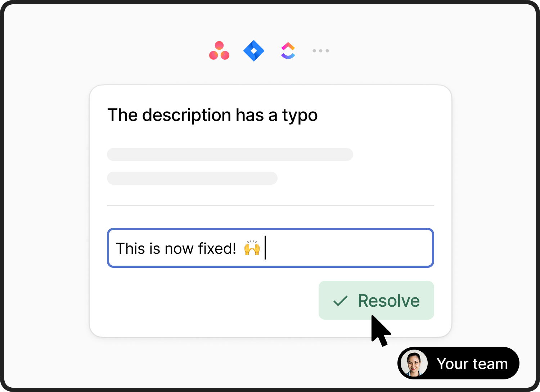The width and height of the screenshot is (540, 392).
Task: Click the black mouse pointer arrow
Action: [380, 330]
